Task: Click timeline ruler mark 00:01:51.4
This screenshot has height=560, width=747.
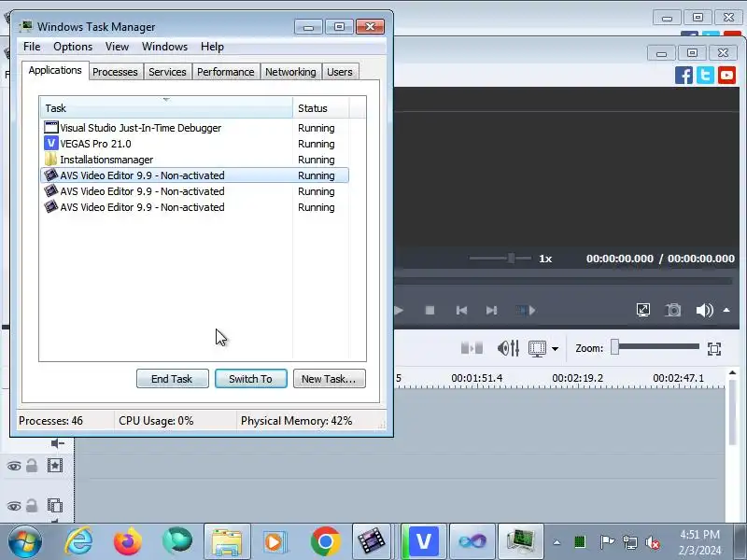Action: pyautogui.click(x=476, y=378)
